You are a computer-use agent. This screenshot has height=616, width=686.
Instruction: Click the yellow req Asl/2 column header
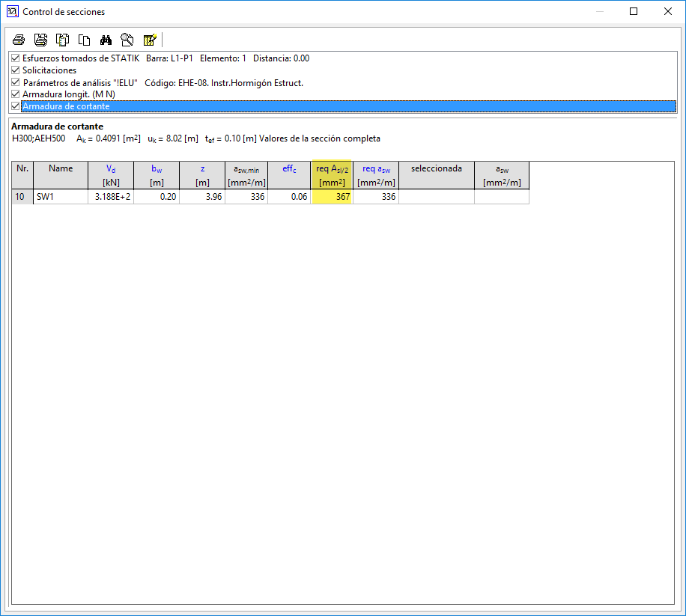332,175
